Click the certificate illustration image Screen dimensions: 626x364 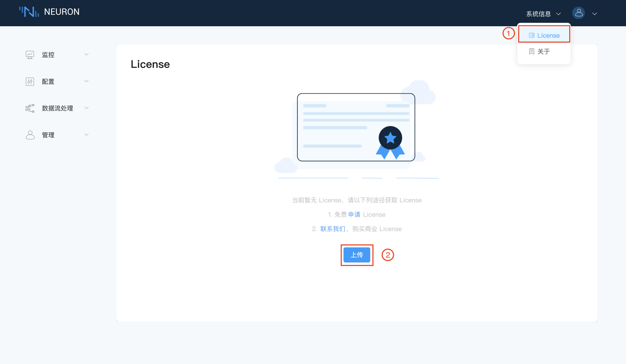pos(356,129)
